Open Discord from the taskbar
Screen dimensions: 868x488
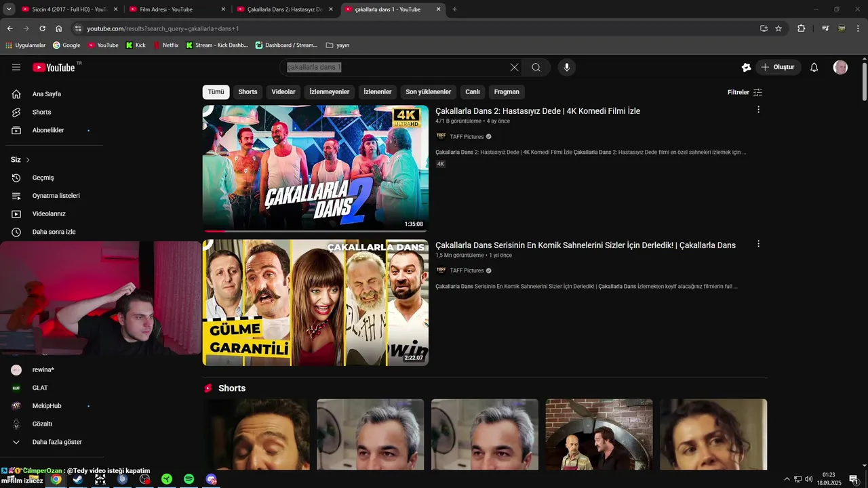212,479
